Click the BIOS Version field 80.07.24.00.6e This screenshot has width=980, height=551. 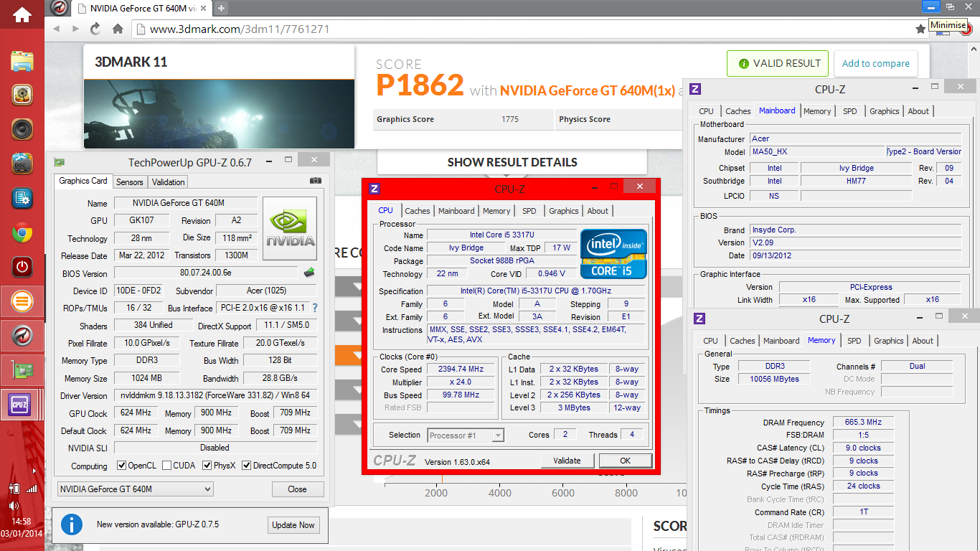tap(206, 273)
